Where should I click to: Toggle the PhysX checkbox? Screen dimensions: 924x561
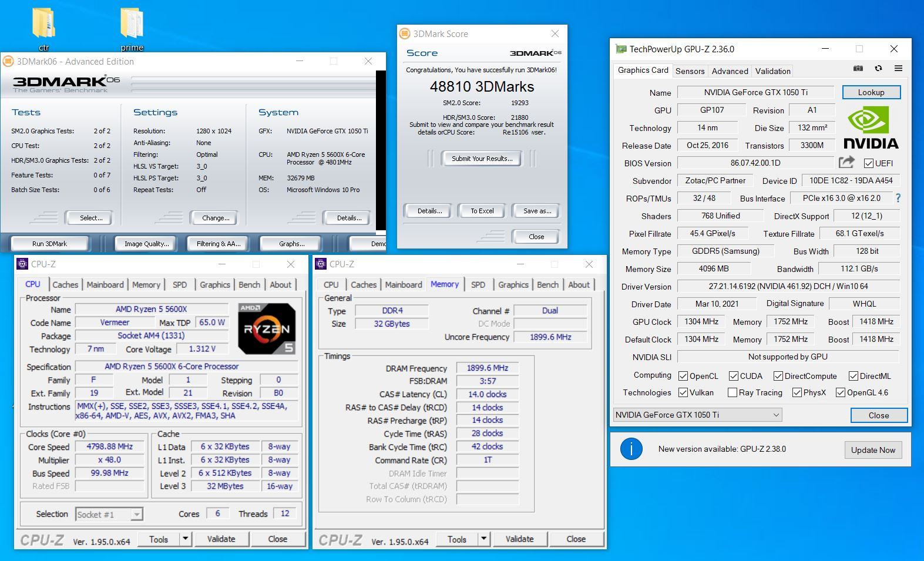(x=797, y=392)
